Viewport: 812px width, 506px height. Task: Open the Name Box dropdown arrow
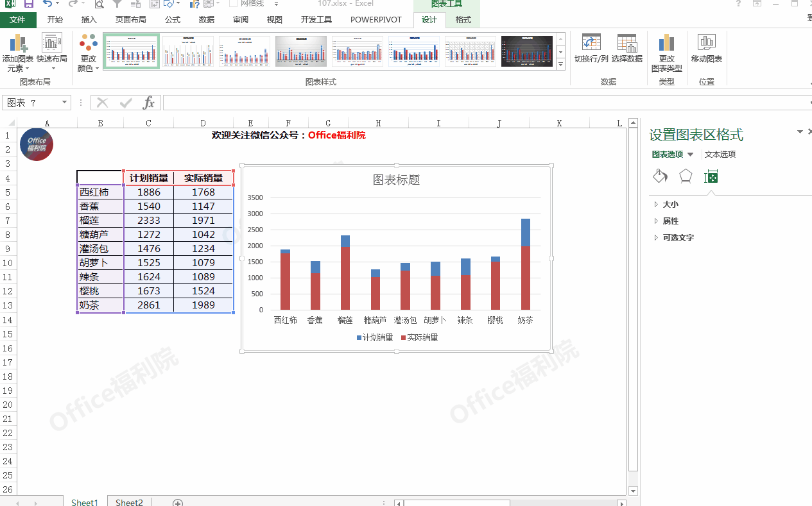coord(64,103)
